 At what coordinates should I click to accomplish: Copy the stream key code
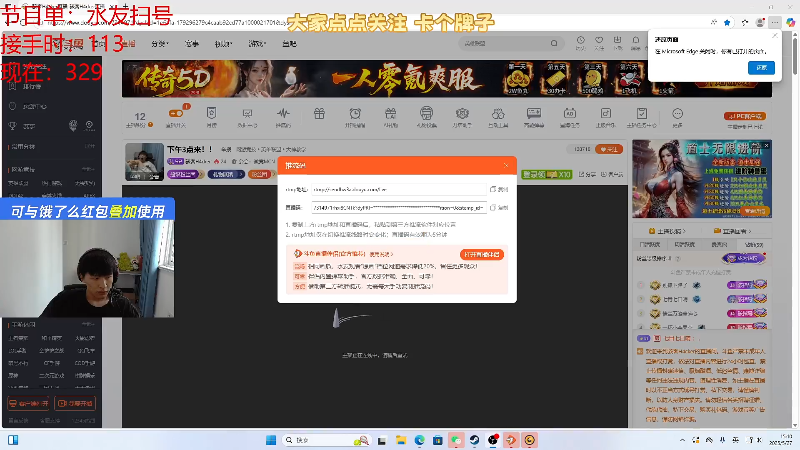click(x=499, y=208)
